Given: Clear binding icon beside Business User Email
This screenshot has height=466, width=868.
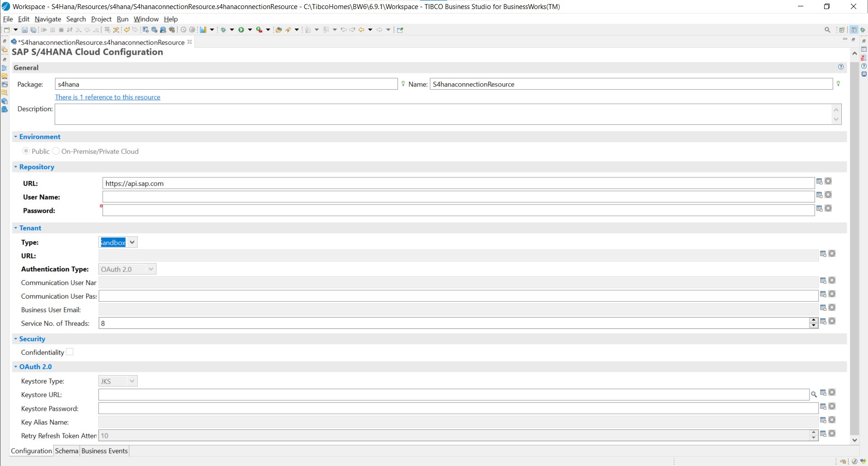Looking at the screenshot, I should pyautogui.click(x=832, y=308).
